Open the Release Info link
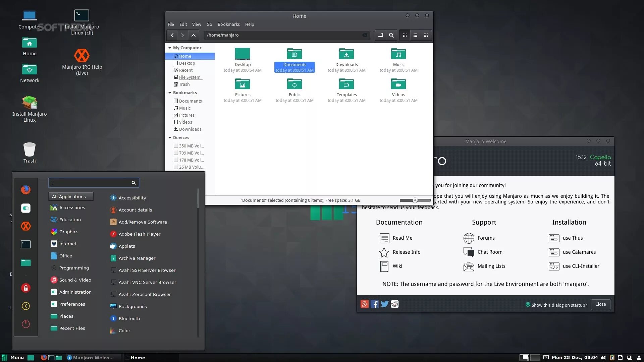 [x=406, y=252]
